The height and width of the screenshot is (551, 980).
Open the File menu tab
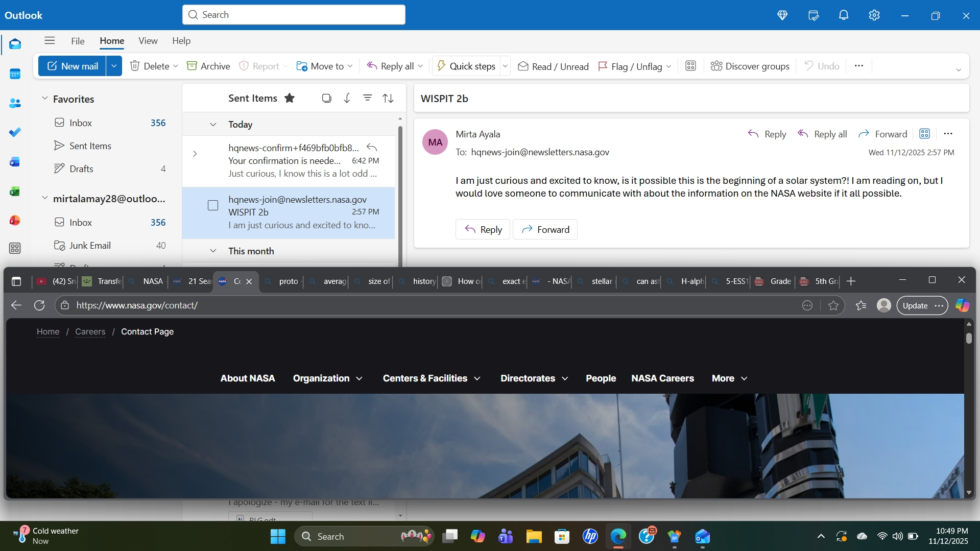[x=78, y=41]
